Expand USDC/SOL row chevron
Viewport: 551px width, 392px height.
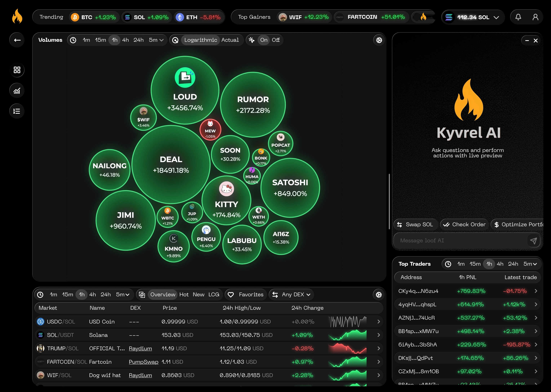[x=378, y=322]
